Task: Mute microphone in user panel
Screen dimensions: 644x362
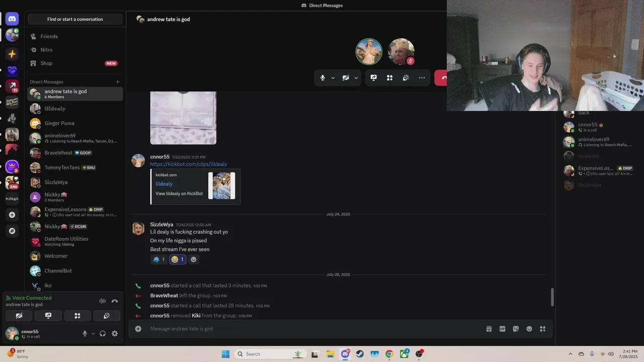Action: [x=85, y=334]
